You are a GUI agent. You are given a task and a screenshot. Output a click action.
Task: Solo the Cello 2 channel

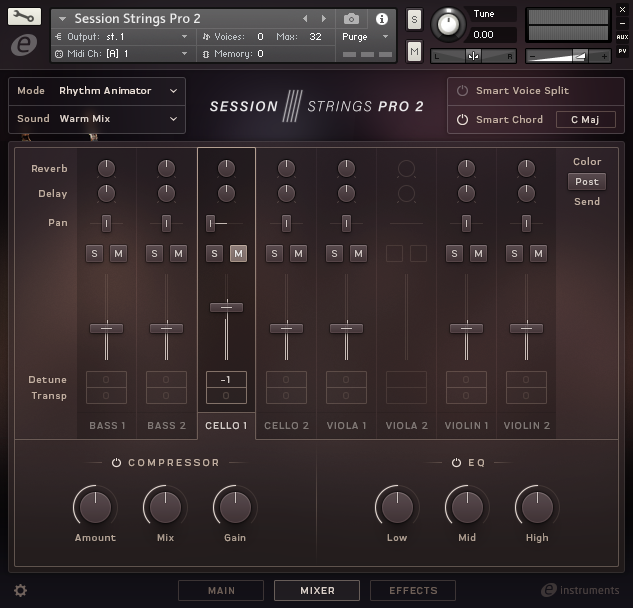click(275, 254)
